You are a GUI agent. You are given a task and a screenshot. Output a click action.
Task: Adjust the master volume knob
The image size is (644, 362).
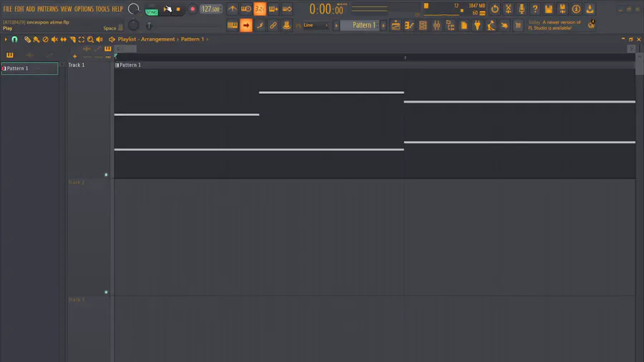pyautogui.click(x=134, y=9)
